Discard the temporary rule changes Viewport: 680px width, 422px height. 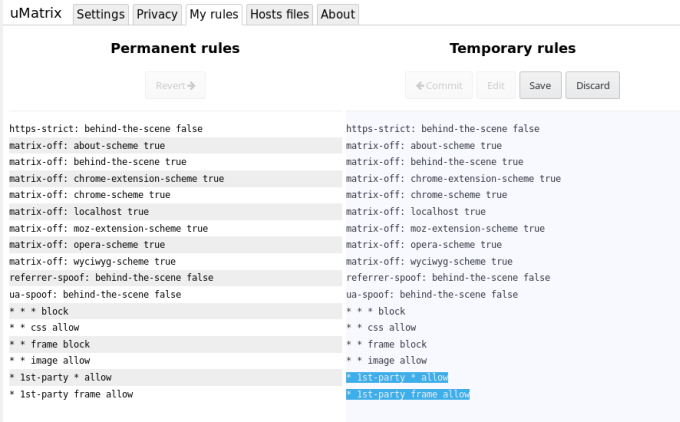click(592, 85)
